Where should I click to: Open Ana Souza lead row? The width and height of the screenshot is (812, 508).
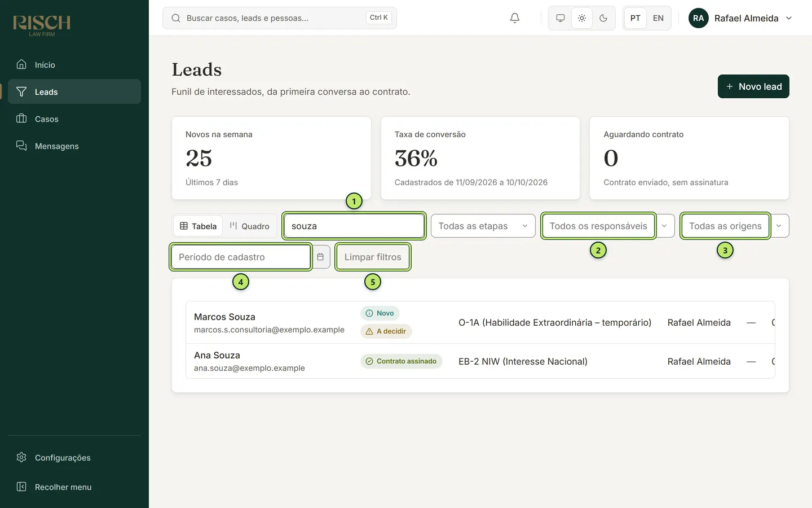click(x=480, y=361)
